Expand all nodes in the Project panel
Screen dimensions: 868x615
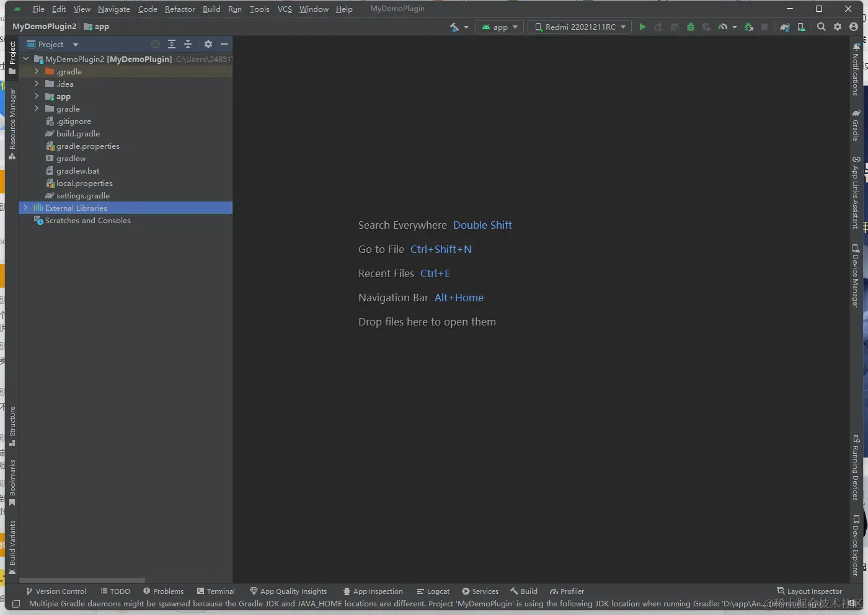[172, 44]
